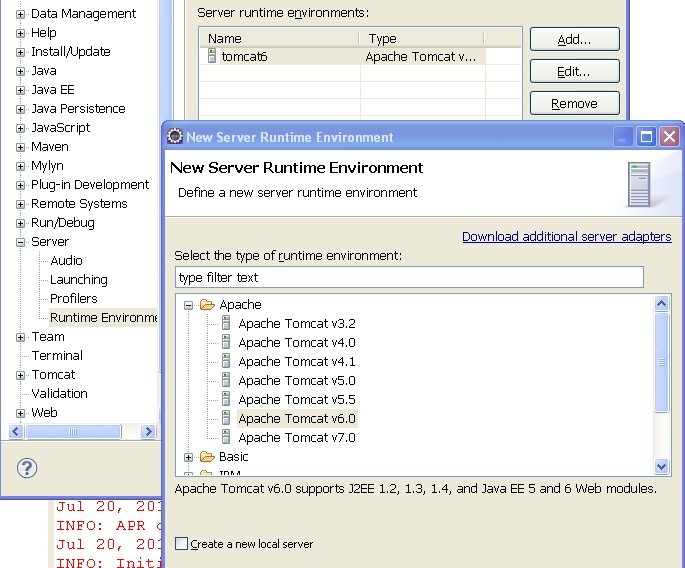Collapse the Server preferences node
This screenshot has height=568, width=685.
pyautogui.click(x=20, y=242)
